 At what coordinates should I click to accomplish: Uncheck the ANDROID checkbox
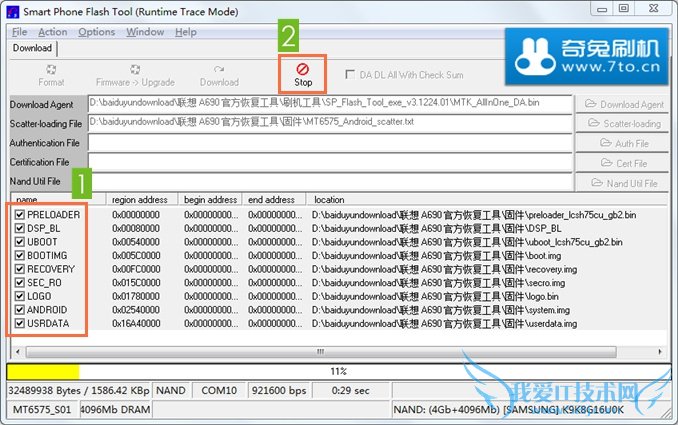tap(19, 310)
